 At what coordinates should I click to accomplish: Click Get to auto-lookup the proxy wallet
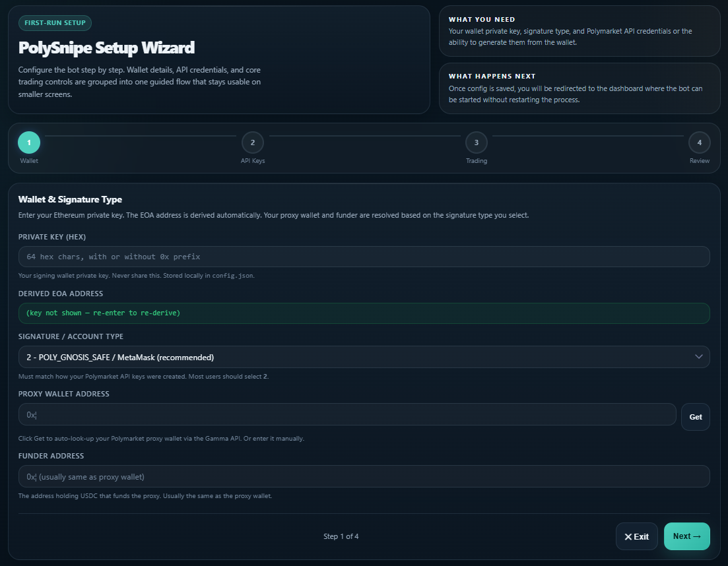(x=695, y=416)
